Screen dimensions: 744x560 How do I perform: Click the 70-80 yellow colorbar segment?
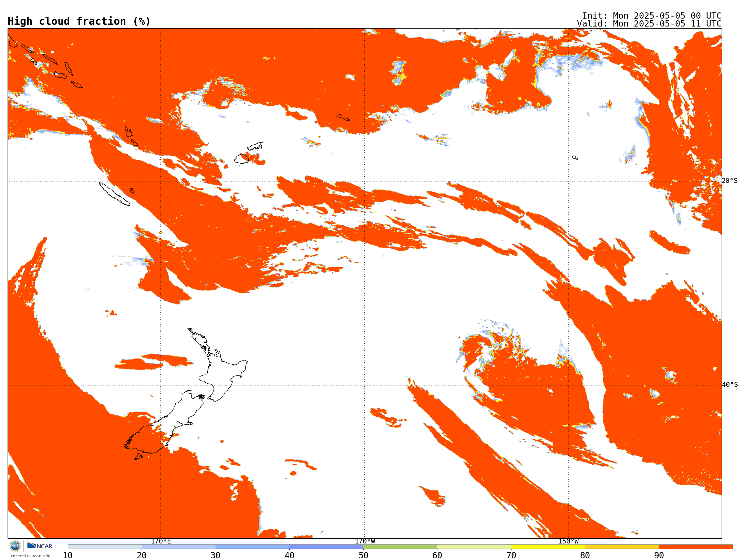(x=548, y=547)
